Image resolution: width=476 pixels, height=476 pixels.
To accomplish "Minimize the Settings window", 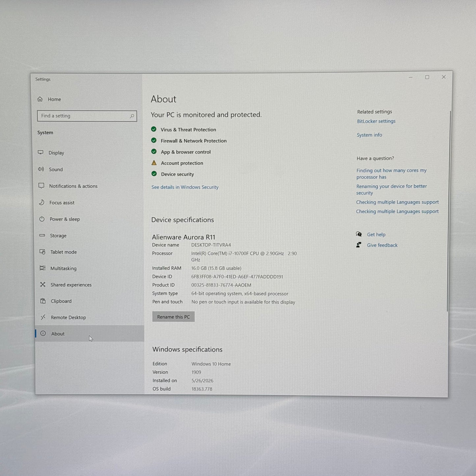I will [x=410, y=77].
